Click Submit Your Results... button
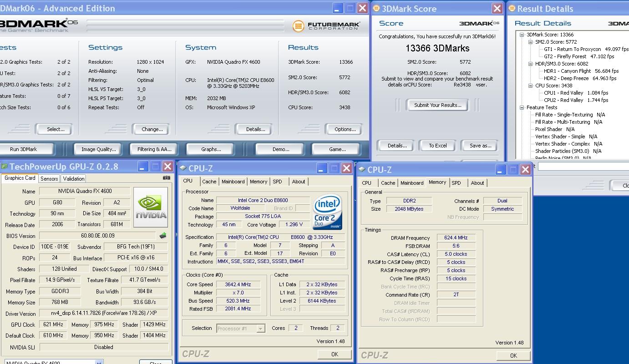The image size is (629, 364). 438,105
